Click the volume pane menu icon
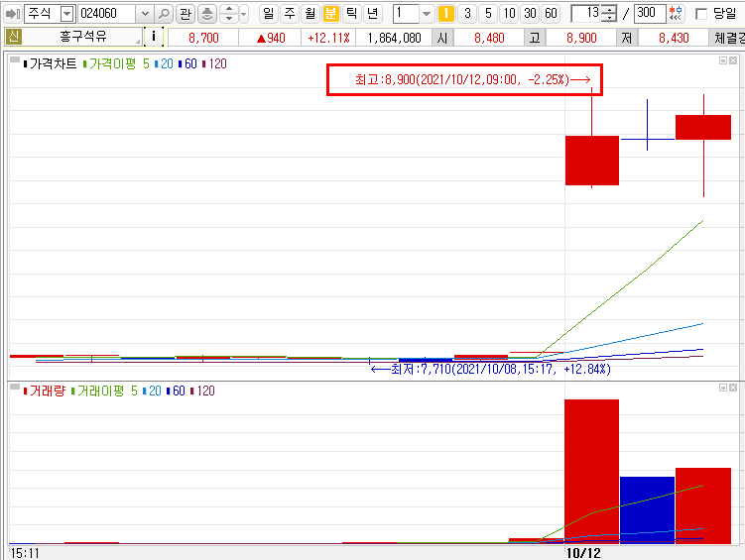The image size is (745, 560). 15,388
